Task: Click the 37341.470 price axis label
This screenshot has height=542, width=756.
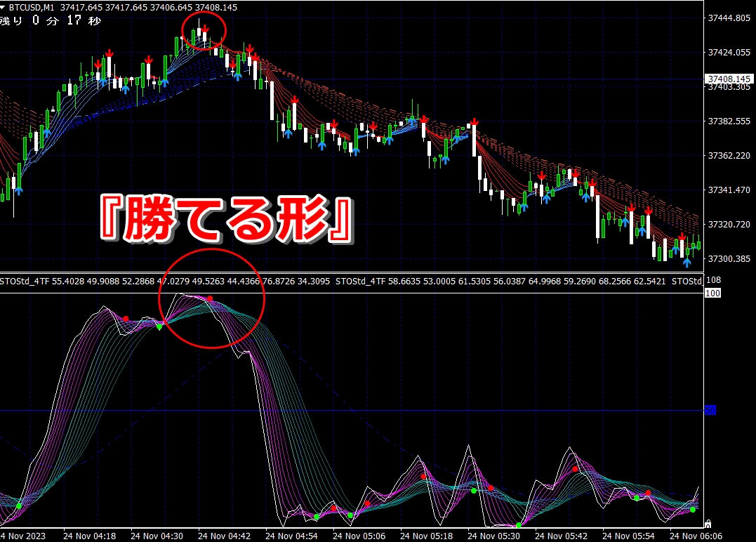Action: pos(729,190)
